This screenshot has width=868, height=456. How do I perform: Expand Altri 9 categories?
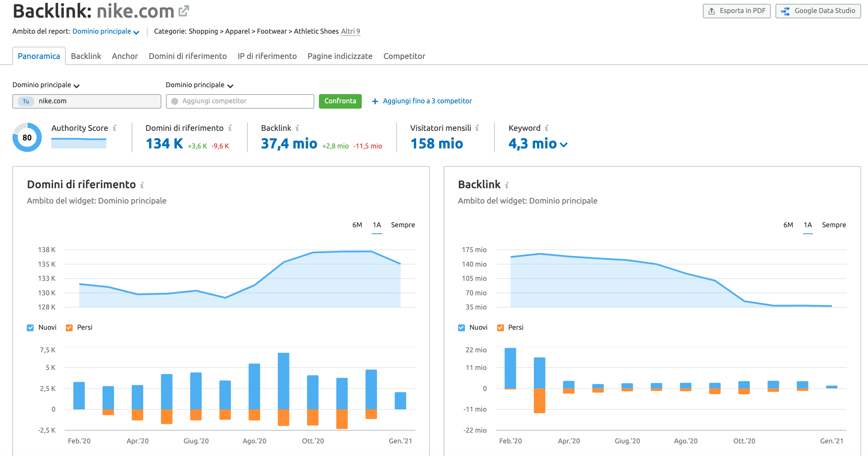350,31
